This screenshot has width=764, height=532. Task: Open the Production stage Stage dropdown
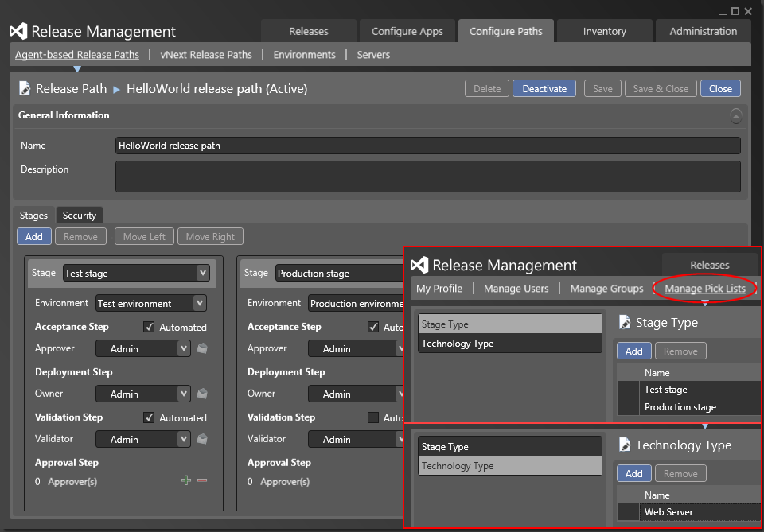point(340,273)
